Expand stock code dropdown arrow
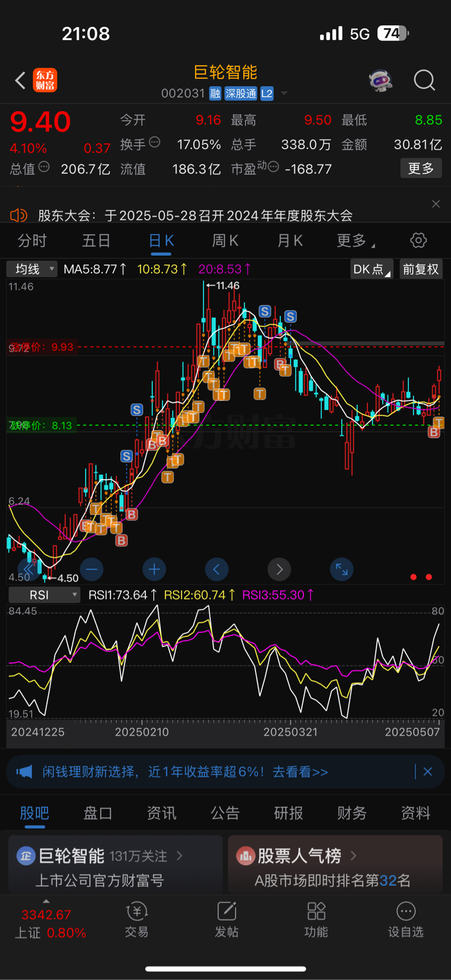Screen dimensions: 451x980 [284, 93]
